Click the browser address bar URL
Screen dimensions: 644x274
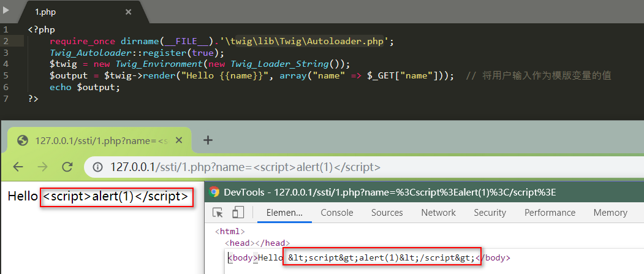pyautogui.click(x=245, y=167)
